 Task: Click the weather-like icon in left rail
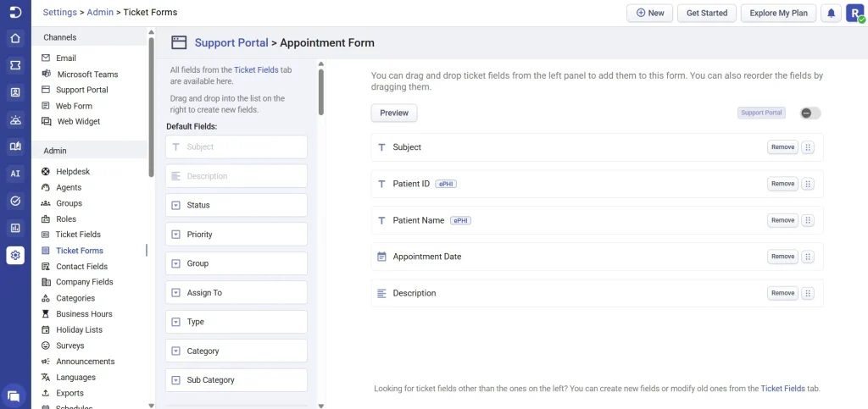coord(15,119)
